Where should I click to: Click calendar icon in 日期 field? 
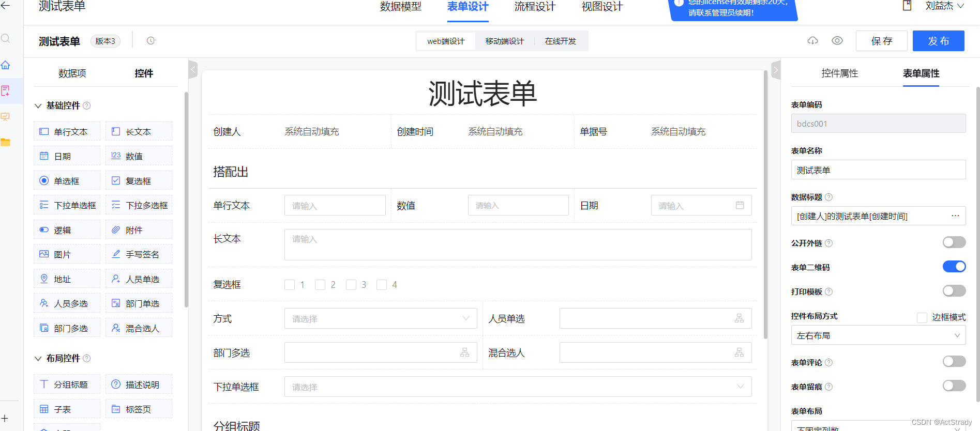[740, 205]
